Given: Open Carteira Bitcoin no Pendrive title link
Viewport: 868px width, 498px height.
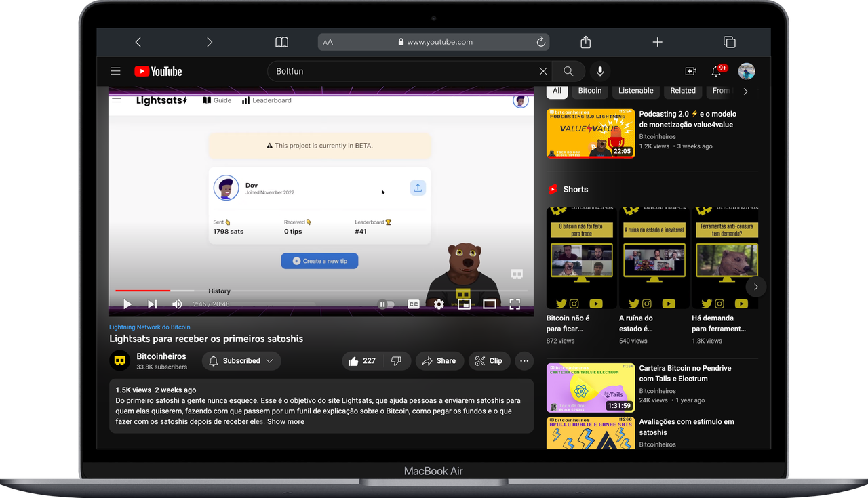Looking at the screenshot, I should 685,373.
